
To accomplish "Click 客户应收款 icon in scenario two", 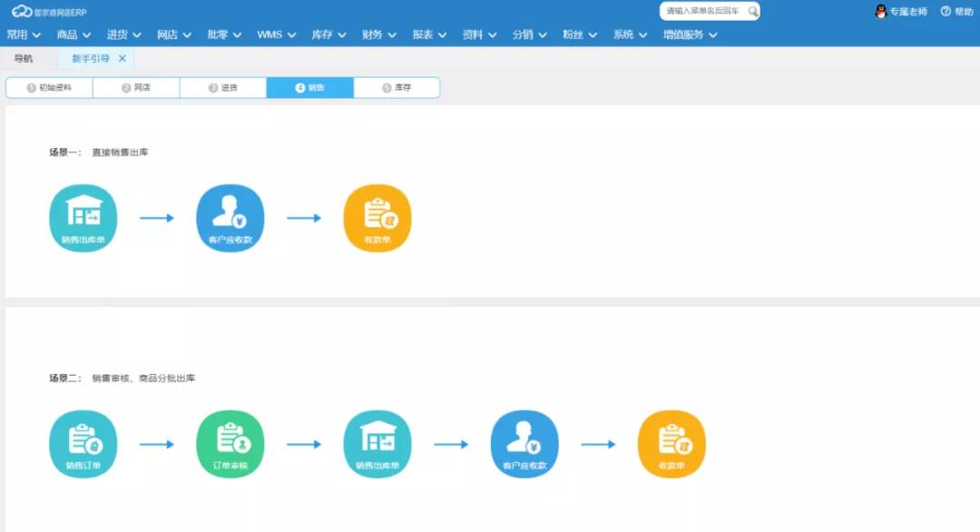I will pos(524,444).
